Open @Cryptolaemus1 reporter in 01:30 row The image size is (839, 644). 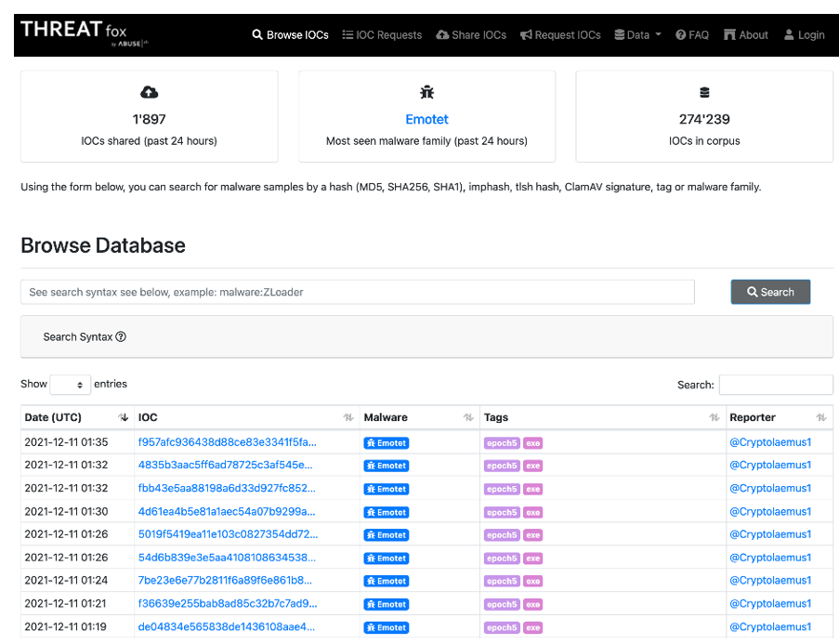point(770,512)
